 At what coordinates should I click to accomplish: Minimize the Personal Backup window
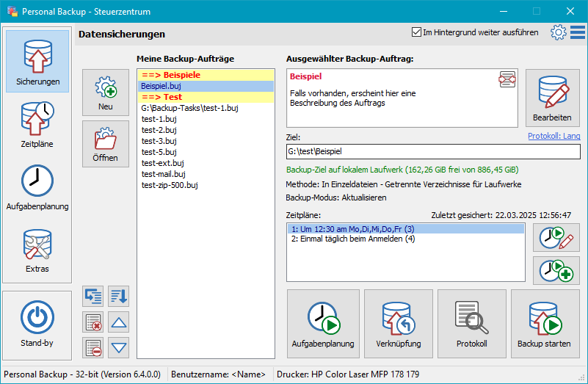[x=504, y=11]
